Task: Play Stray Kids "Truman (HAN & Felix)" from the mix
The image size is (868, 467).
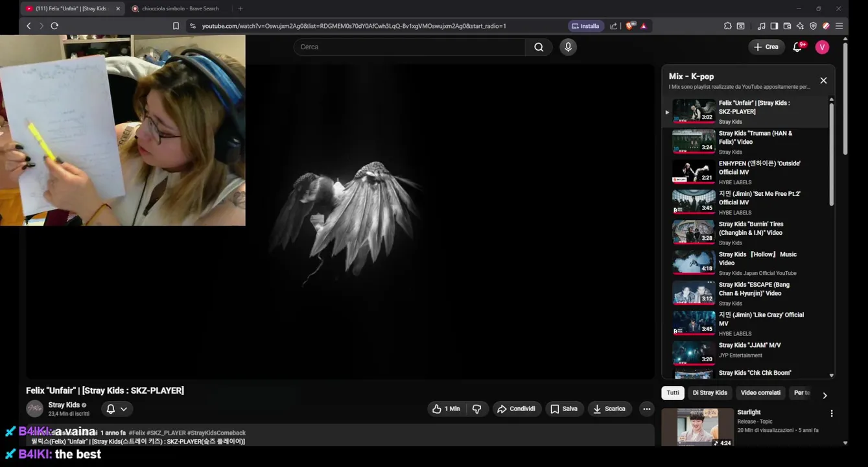Action: 745,141
